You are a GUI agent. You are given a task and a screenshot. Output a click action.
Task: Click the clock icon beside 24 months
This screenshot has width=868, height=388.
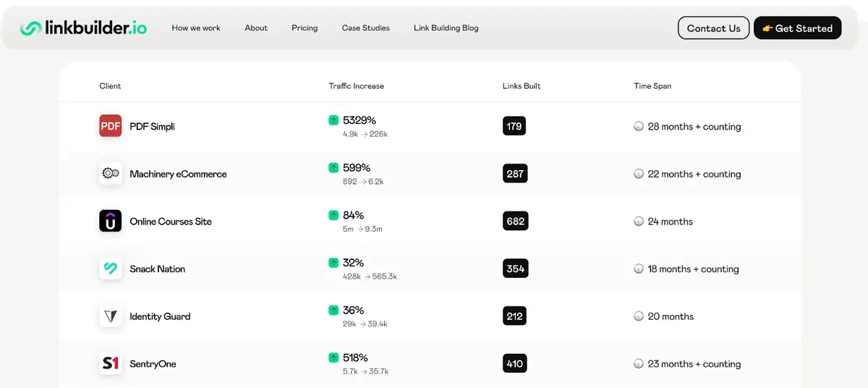click(639, 222)
